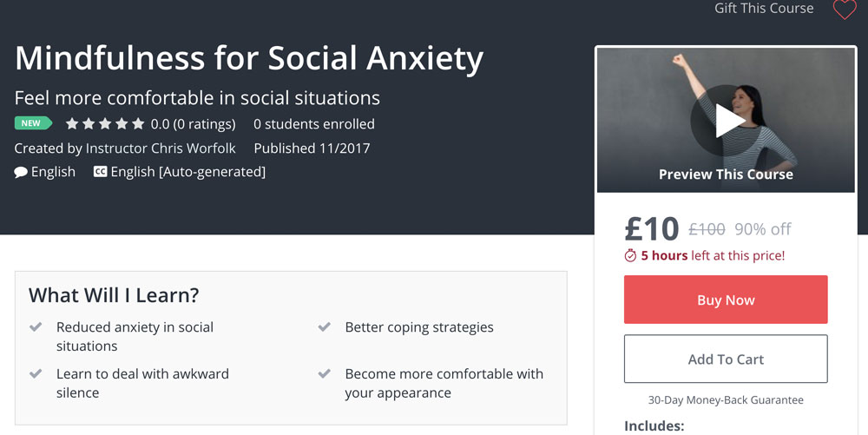Play the course preview video
This screenshot has width=868, height=435.
(x=726, y=121)
